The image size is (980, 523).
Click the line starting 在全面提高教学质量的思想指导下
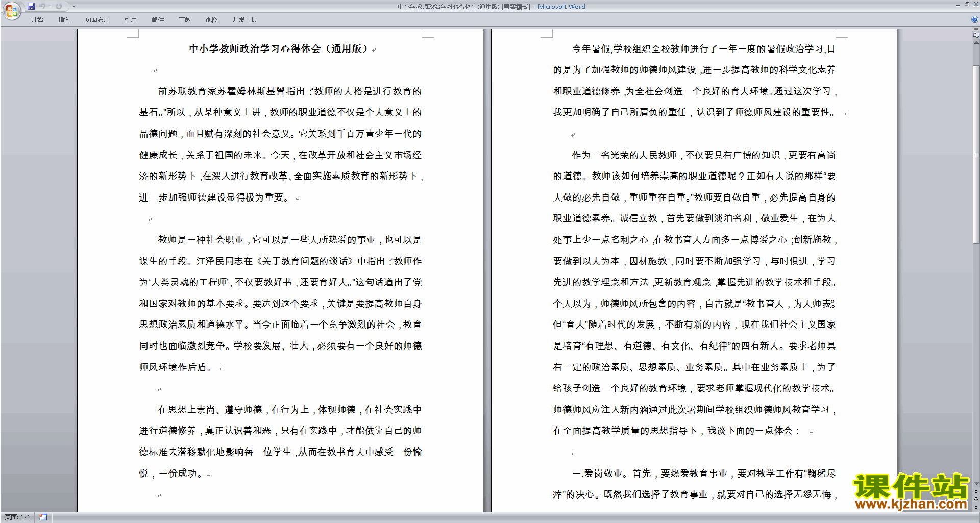pyautogui.click(x=677, y=431)
